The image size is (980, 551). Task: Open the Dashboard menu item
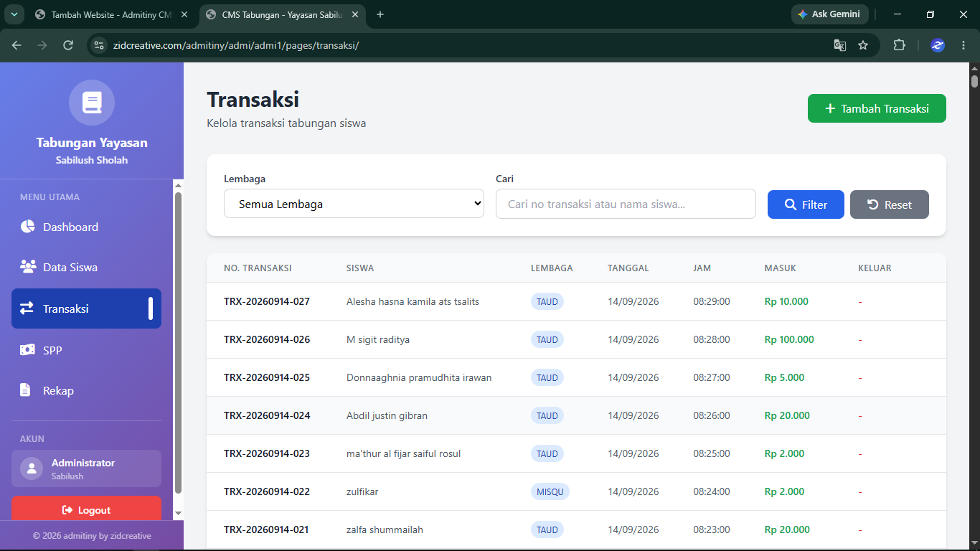tap(86, 227)
